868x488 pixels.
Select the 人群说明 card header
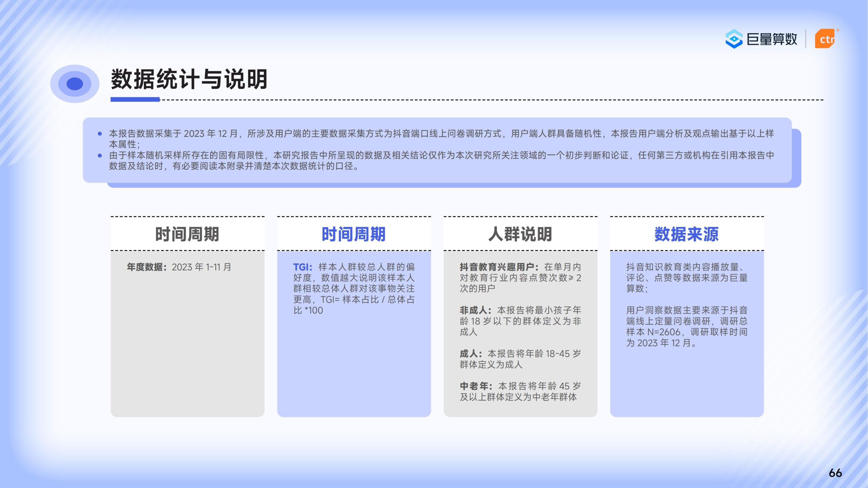pos(520,234)
